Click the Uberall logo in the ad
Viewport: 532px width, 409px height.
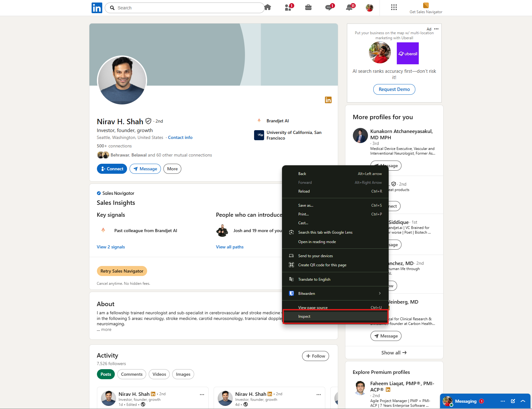tap(408, 53)
